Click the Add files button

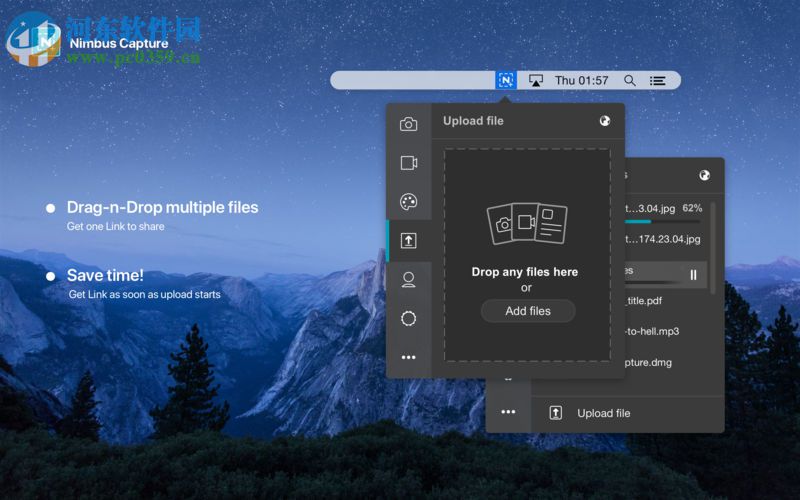(x=528, y=311)
